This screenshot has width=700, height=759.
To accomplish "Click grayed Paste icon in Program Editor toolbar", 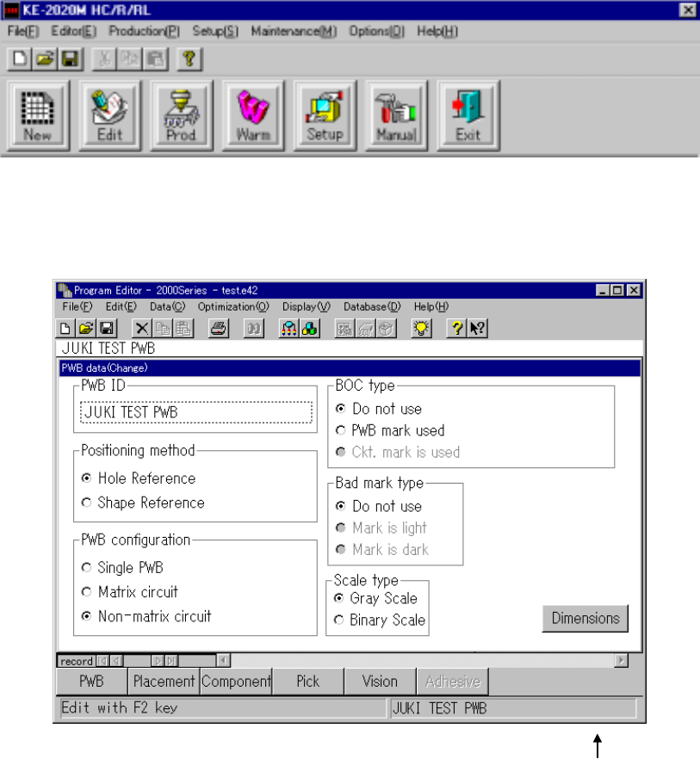I will 183,328.
